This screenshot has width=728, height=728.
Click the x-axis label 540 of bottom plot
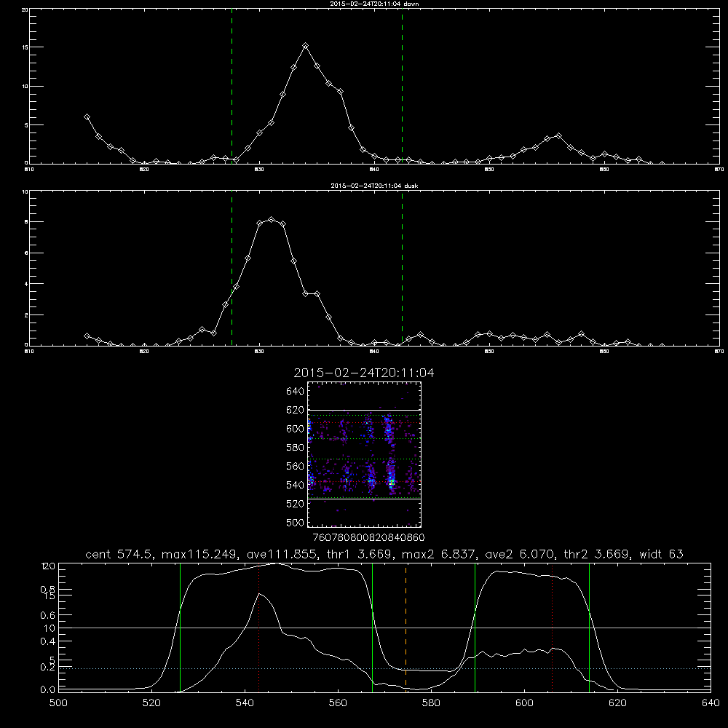pyautogui.click(x=245, y=703)
